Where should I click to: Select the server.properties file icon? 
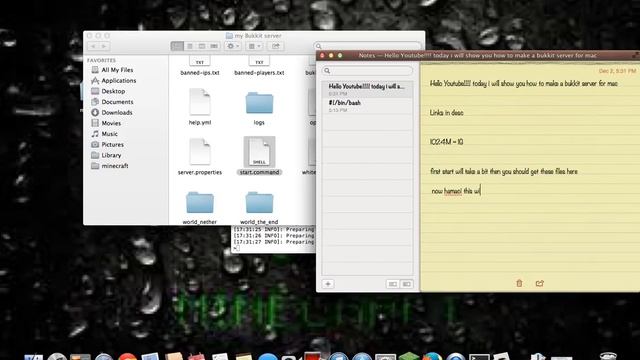click(x=200, y=152)
